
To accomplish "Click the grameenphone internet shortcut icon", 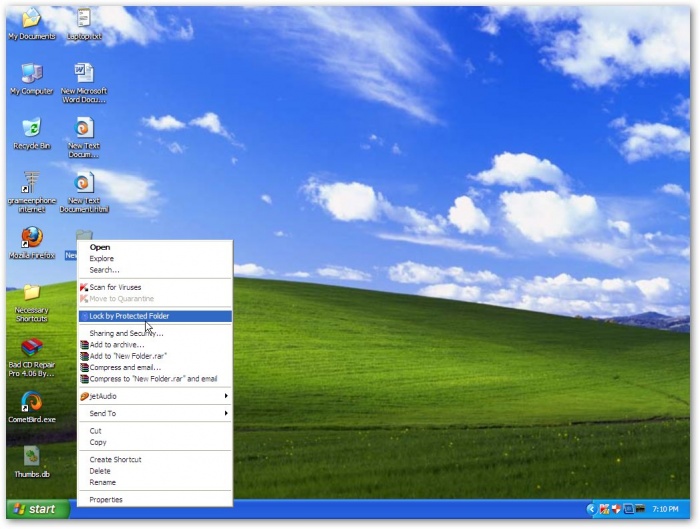I will pyautogui.click(x=31, y=184).
